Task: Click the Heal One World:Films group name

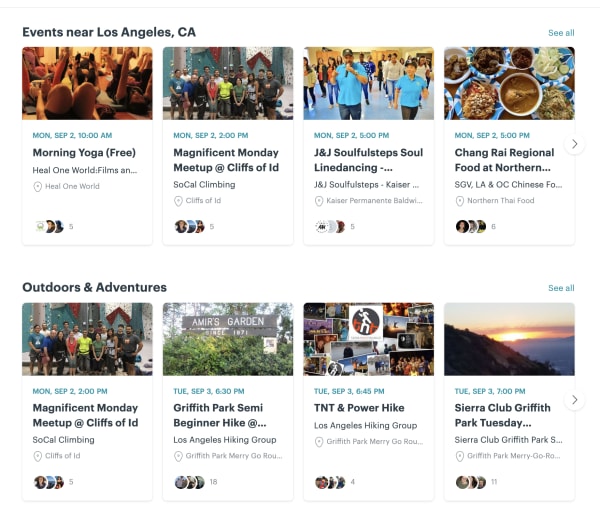Action: pyautogui.click(x=85, y=170)
